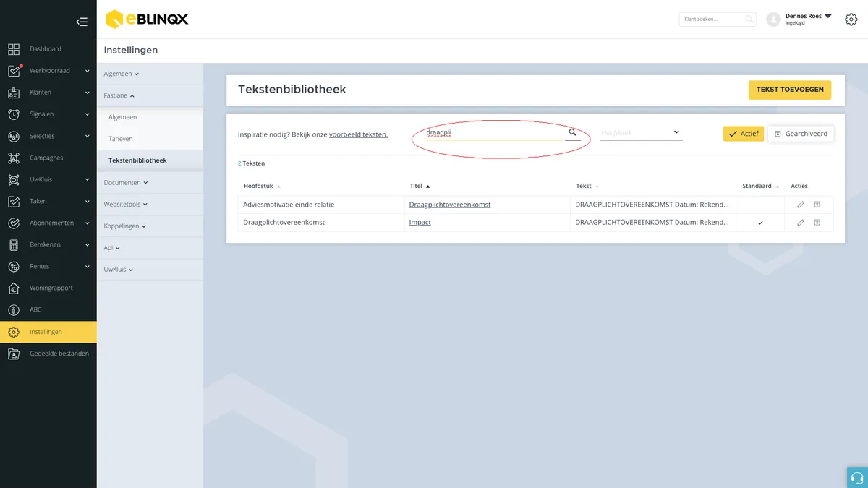Open settings gear icon in top header
The width and height of the screenshot is (868, 488).
click(x=851, y=20)
